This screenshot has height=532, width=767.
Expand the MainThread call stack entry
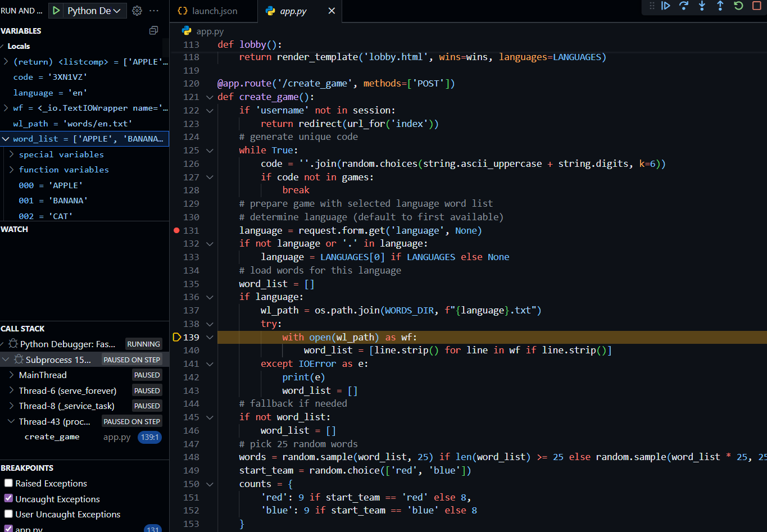(x=12, y=375)
